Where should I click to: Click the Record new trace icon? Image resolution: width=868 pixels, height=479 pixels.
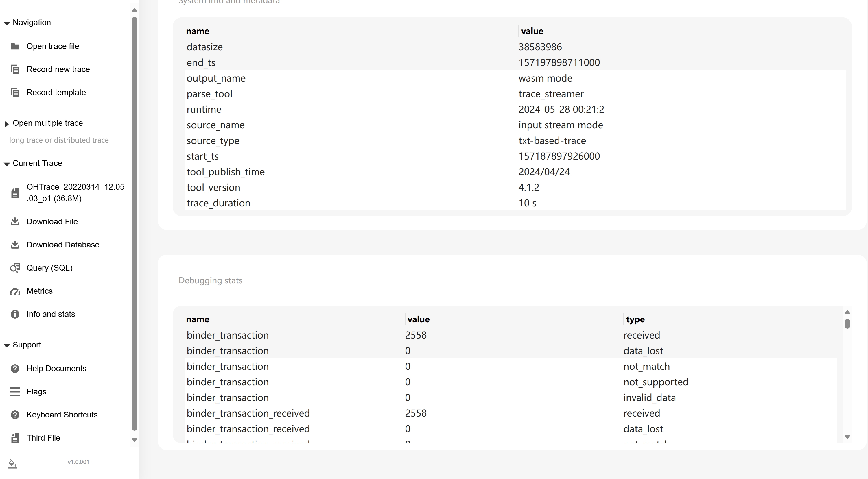coord(15,69)
